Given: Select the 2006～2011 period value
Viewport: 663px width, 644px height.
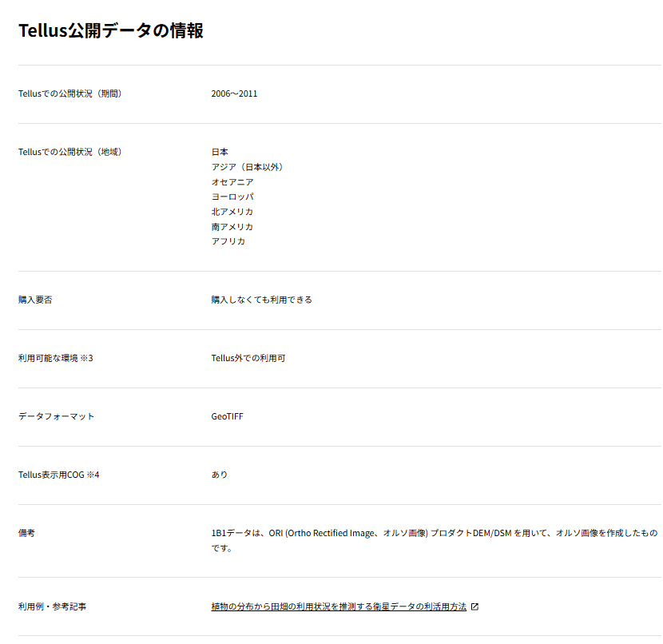Looking at the screenshot, I should 234,94.
